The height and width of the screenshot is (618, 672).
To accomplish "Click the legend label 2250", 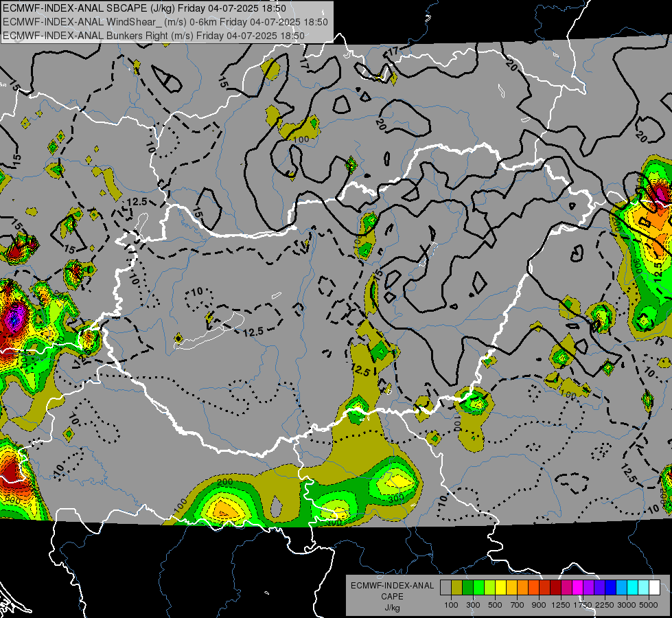I will [605, 605].
